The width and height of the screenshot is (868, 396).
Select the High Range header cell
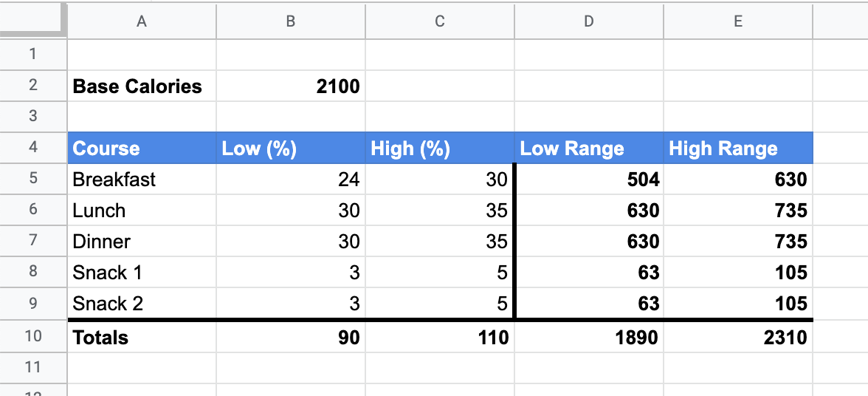(737, 148)
